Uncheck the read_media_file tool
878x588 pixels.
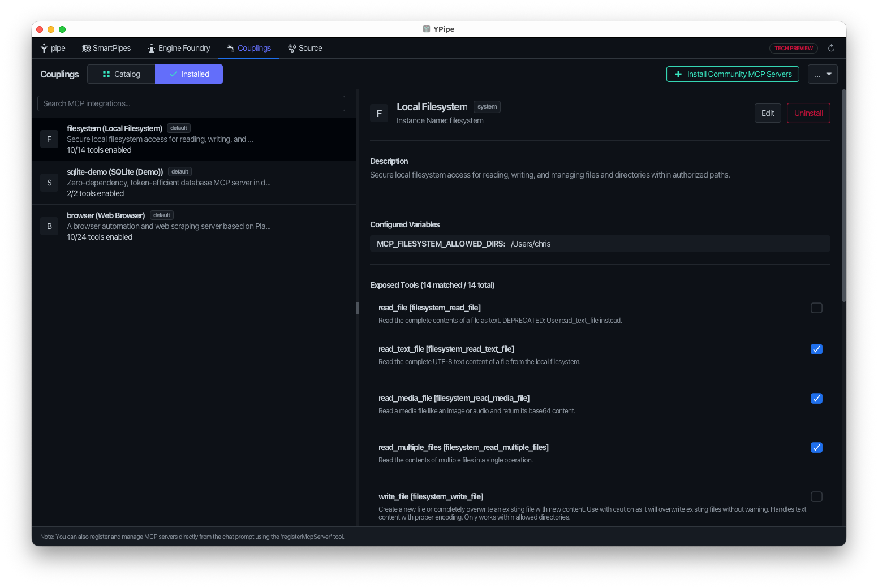(x=816, y=399)
